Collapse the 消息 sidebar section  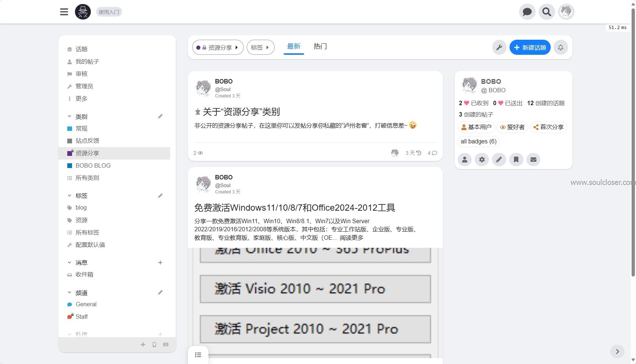[x=69, y=263]
